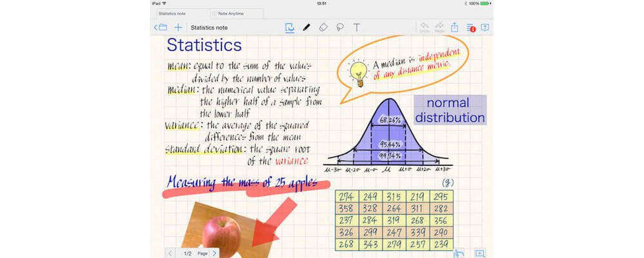Click the Redo arrow
The width and height of the screenshot is (644, 258).
click(x=439, y=27)
